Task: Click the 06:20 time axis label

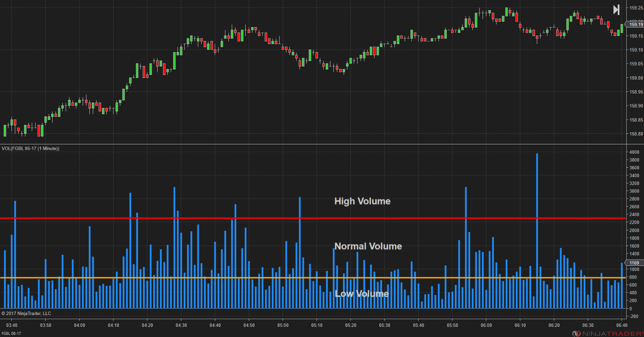Action: coord(554,326)
